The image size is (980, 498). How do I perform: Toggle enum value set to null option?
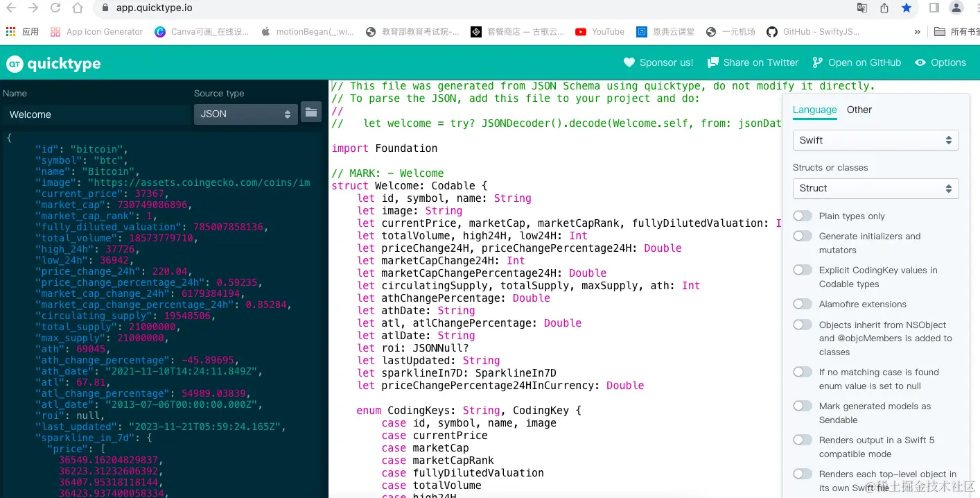tap(803, 372)
